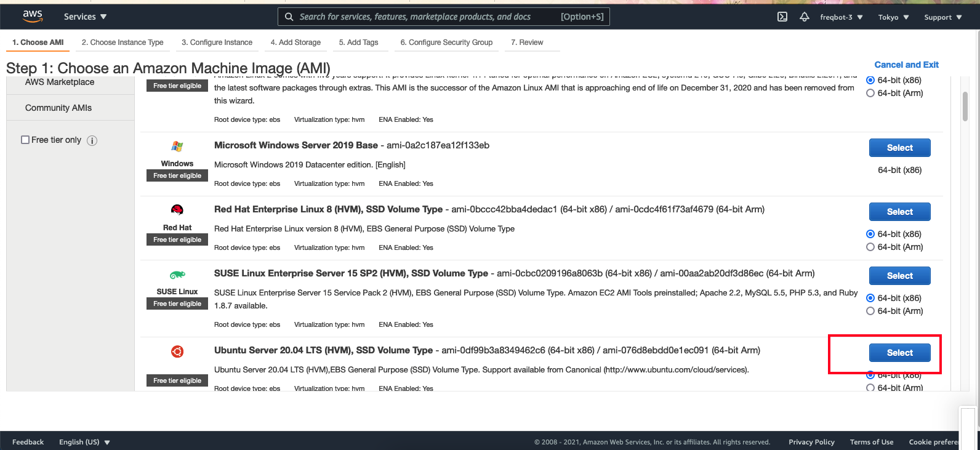Select 64-bit (x86) for SUSE Linux

click(x=870, y=298)
